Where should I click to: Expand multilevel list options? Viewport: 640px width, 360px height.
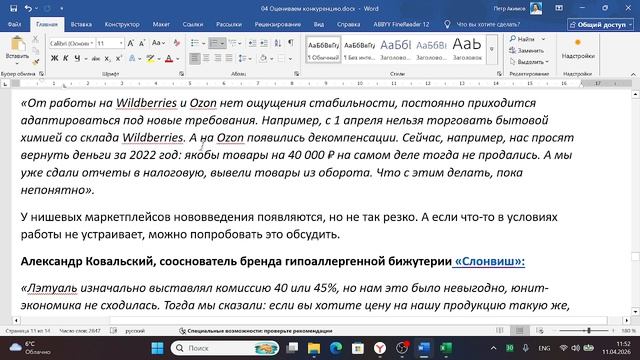click(x=240, y=43)
